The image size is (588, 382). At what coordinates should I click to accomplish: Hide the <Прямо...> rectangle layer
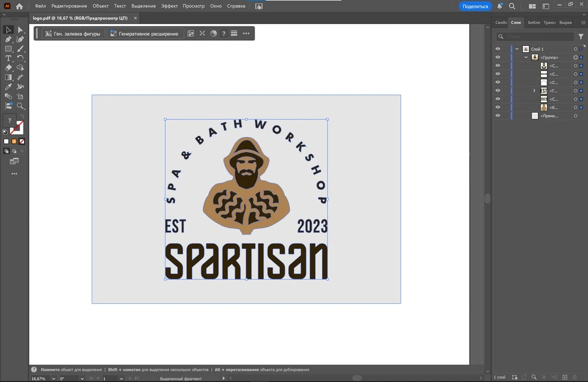click(x=498, y=116)
